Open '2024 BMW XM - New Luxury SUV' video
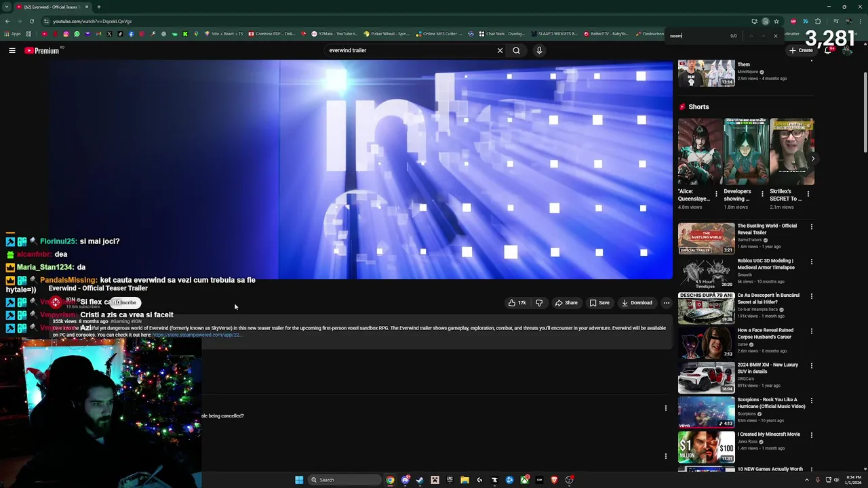 (768, 368)
